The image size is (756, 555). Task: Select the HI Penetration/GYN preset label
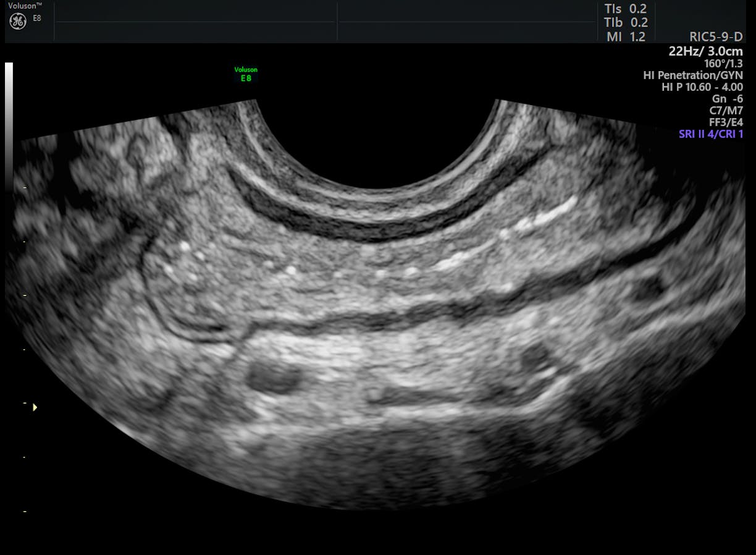pyautogui.click(x=693, y=75)
